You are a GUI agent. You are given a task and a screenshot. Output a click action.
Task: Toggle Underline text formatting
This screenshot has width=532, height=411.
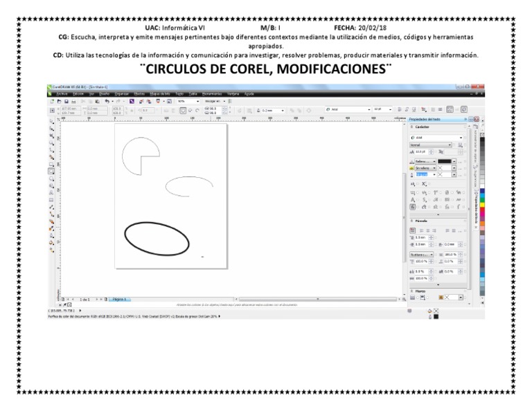pyautogui.click(x=414, y=109)
